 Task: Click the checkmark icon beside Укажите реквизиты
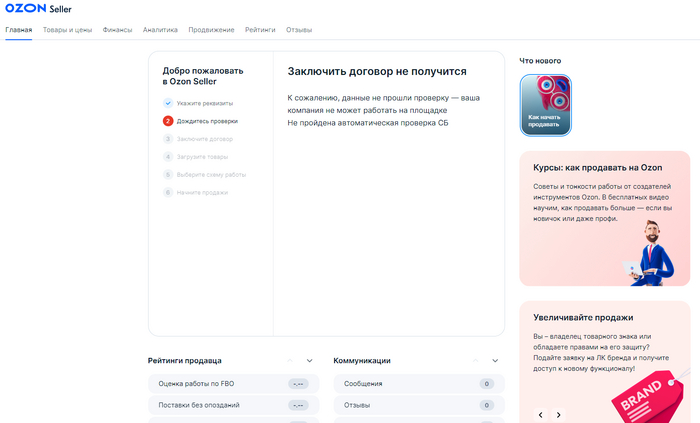coord(168,103)
